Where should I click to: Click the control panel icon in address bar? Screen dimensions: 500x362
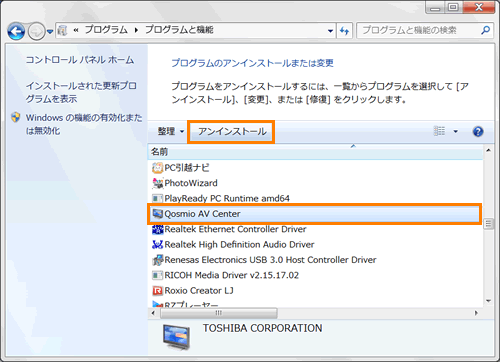pos(62,31)
